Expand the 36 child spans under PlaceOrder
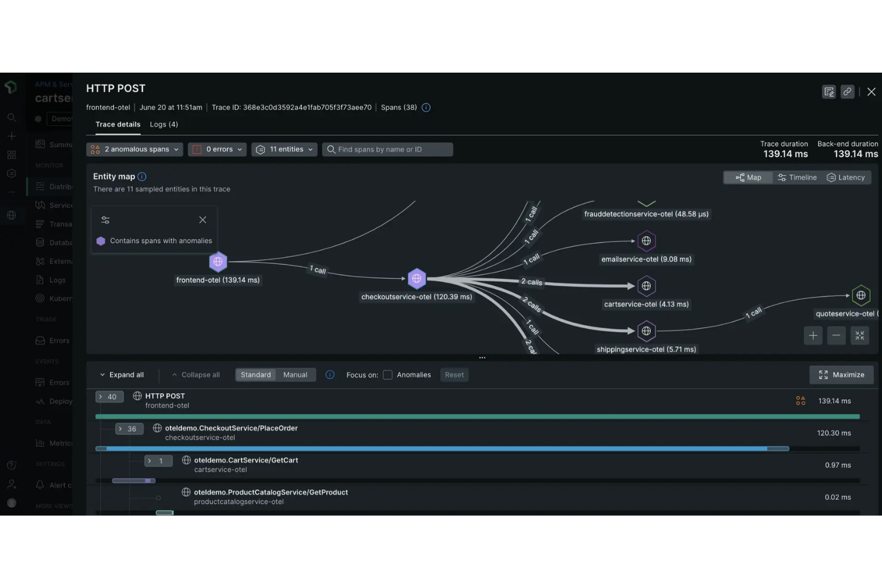This screenshot has height=588, width=882. click(129, 428)
